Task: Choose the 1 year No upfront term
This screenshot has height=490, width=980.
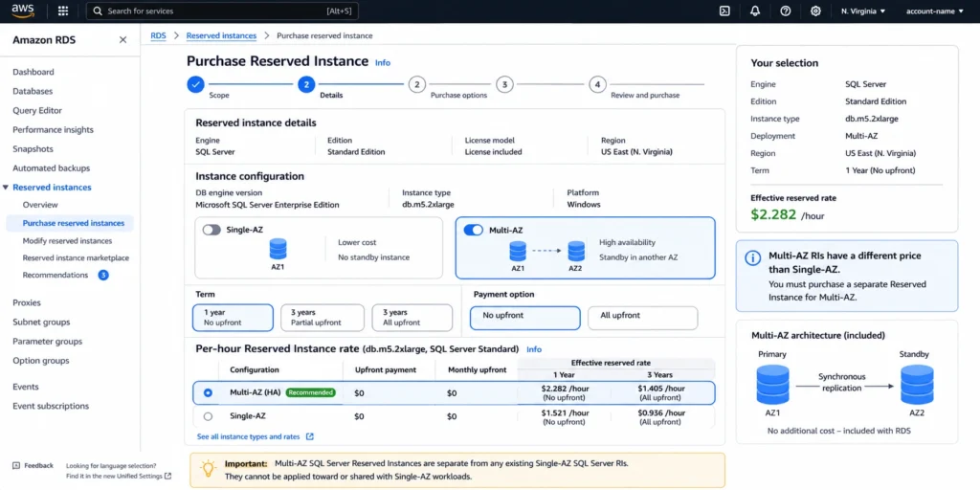Action: [233, 318]
